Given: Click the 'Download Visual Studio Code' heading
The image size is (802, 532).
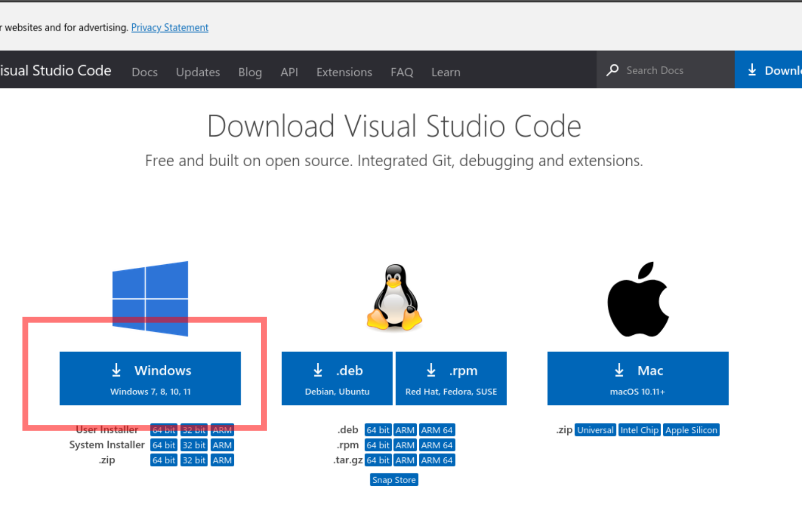Looking at the screenshot, I should [x=394, y=126].
